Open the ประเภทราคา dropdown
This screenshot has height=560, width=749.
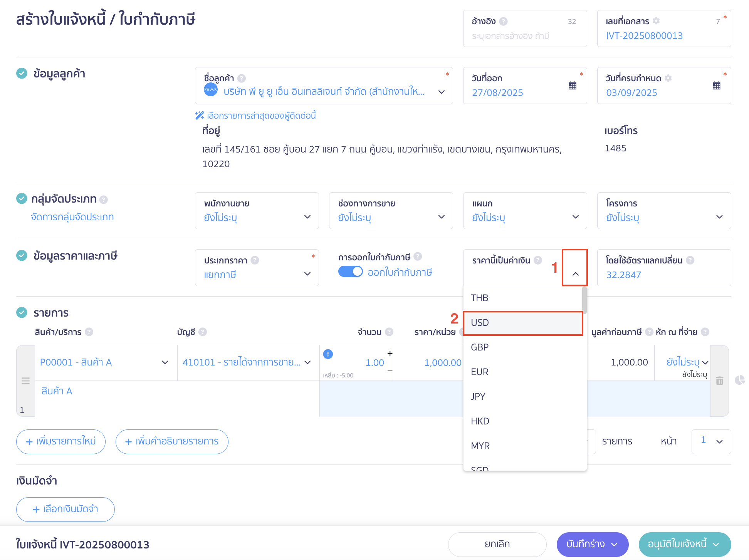[x=307, y=274]
